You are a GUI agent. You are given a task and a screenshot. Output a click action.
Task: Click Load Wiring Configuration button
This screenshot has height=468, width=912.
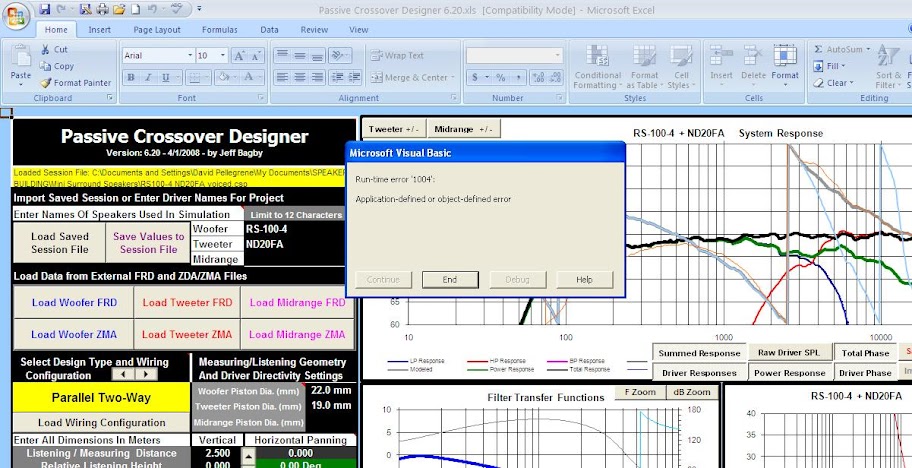101,423
